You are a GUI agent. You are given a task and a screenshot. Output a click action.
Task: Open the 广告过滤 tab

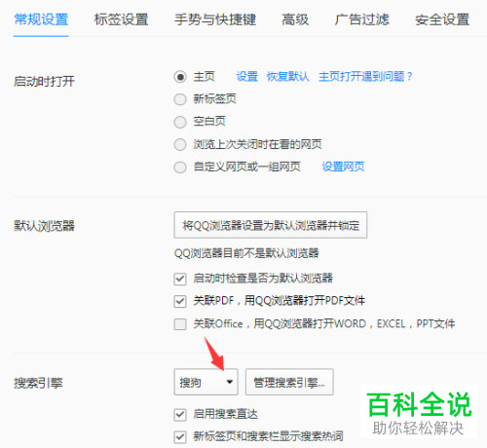pos(361,19)
